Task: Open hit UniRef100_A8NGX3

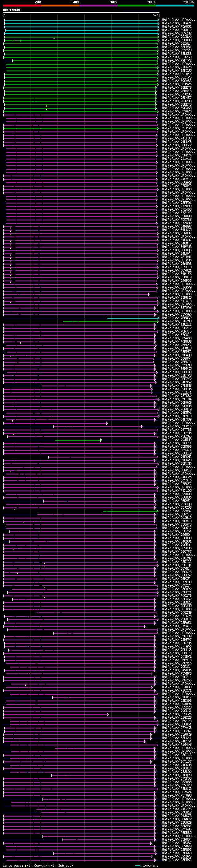Action: coord(177,789)
